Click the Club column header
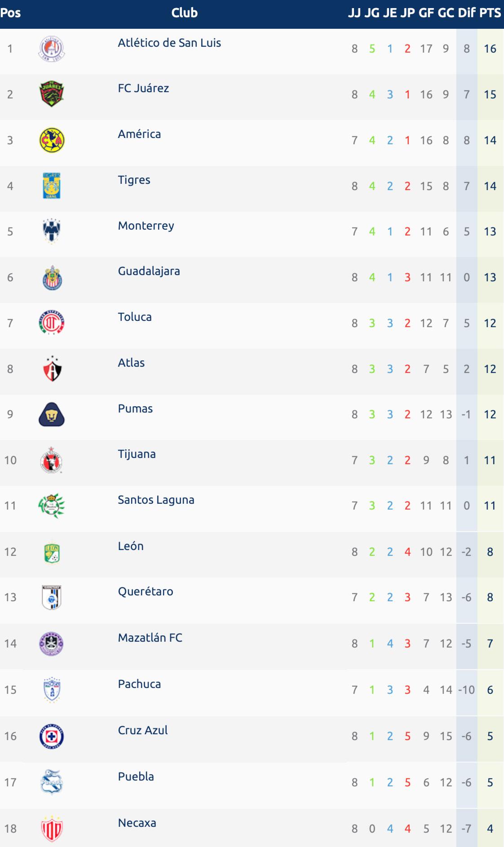Image resolution: width=504 pixels, height=847 pixels. click(x=184, y=13)
